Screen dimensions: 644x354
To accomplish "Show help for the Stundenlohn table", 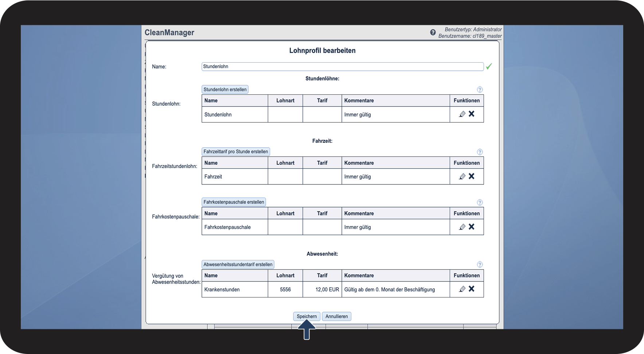I will [480, 90].
